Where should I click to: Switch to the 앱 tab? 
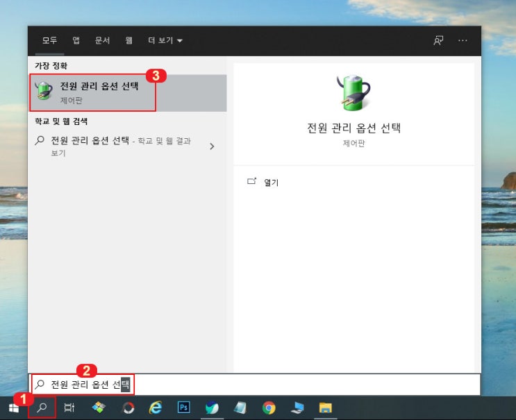(76, 40)
